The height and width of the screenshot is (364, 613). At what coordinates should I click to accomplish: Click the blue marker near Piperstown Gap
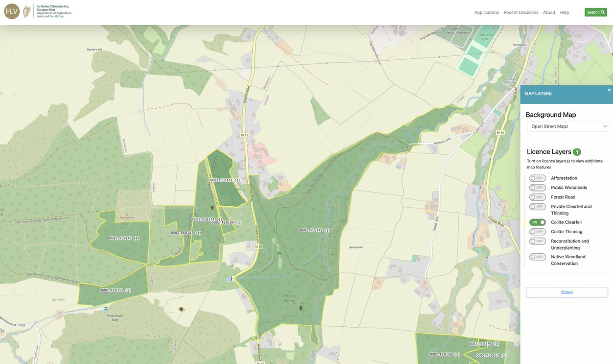coord(105,308)
